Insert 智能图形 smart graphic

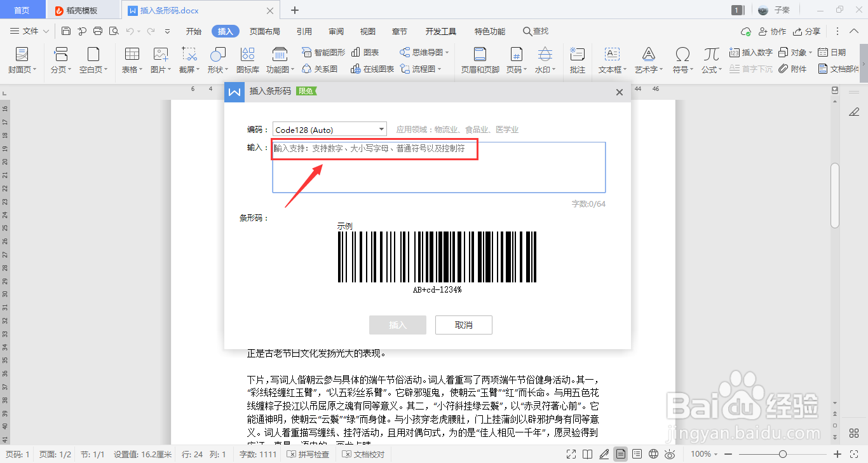[x=323, y=52]
